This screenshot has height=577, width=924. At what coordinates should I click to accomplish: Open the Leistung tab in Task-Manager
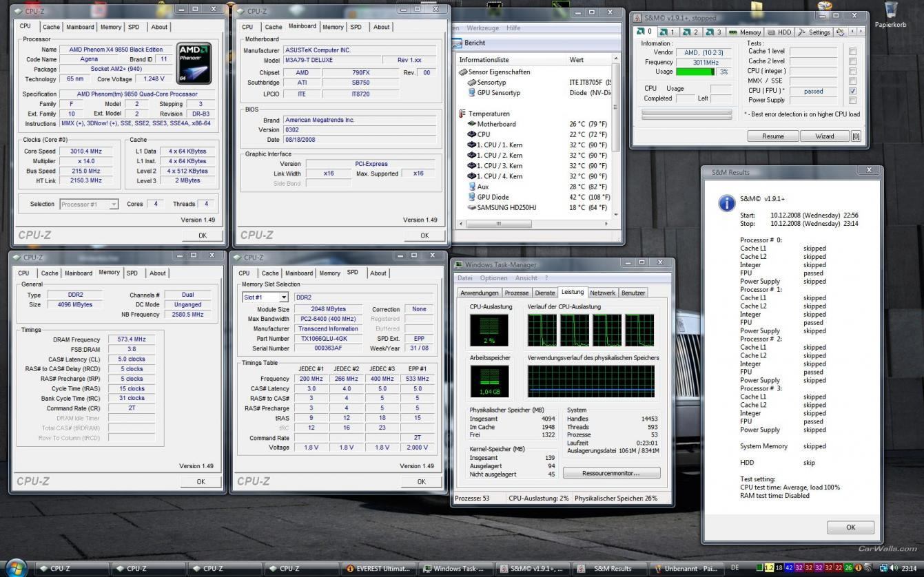pos(572,292)
